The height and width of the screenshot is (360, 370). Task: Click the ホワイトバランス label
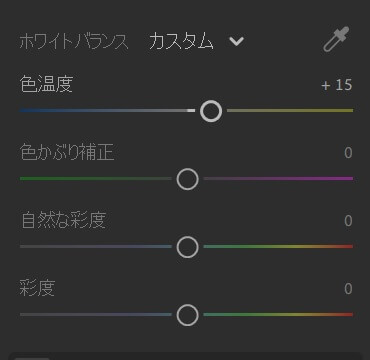click(x=74, y=42)
